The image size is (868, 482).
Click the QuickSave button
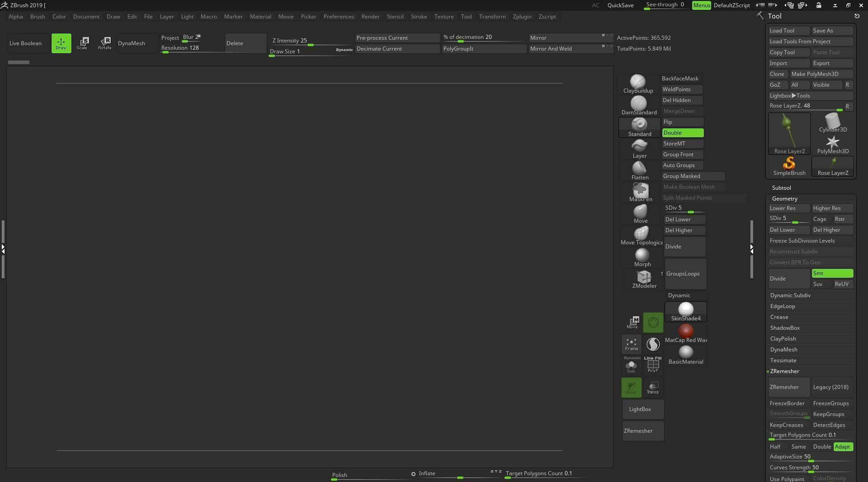[620, 5]
